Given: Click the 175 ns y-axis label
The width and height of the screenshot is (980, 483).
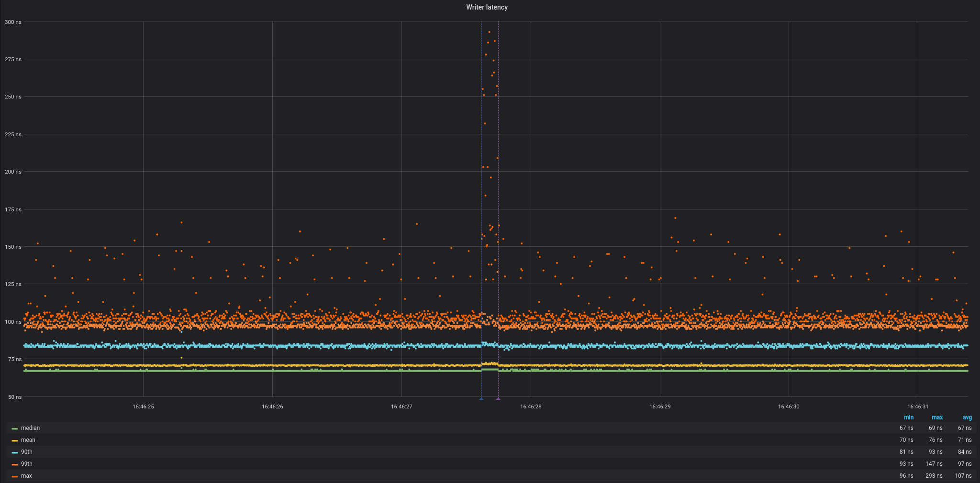Looking at the screenshot, I should pos(13,209).
